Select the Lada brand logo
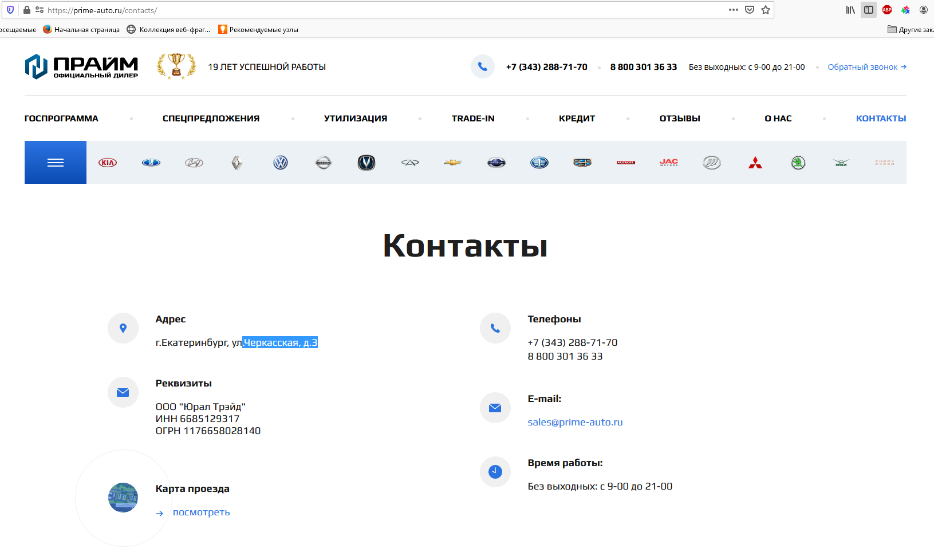934x560 pixels. pos(151,163)
